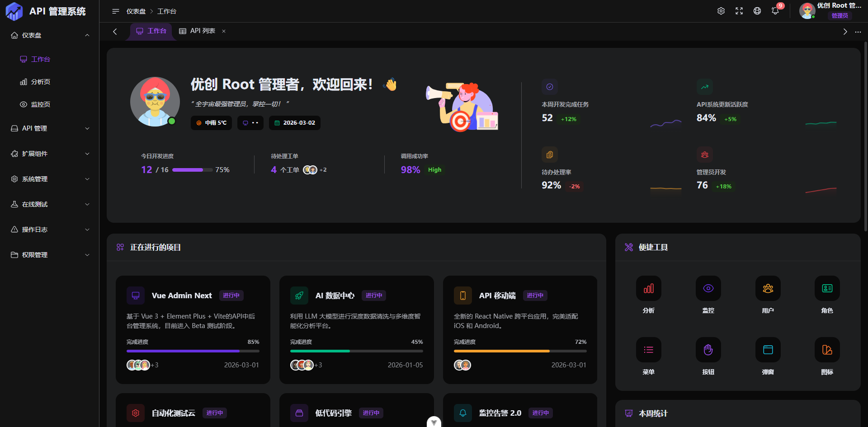
Task: Open the language globe icon
Action: pos(757,11)
